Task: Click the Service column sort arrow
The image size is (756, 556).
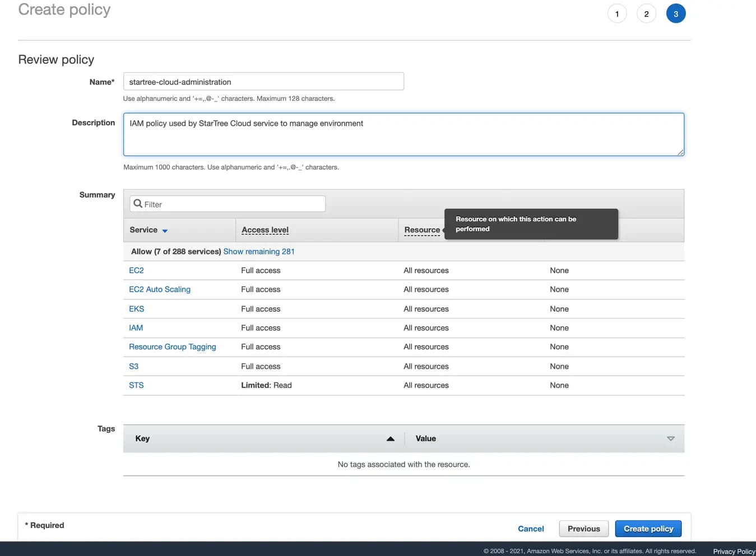Action: coord(165,231)
